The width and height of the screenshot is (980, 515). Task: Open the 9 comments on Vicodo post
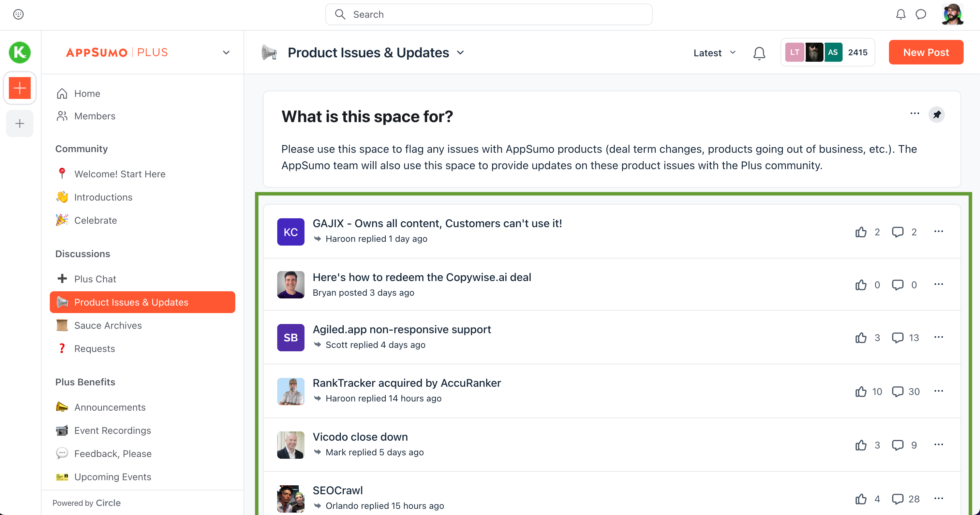pyautogui.click(x=904, y=445)
